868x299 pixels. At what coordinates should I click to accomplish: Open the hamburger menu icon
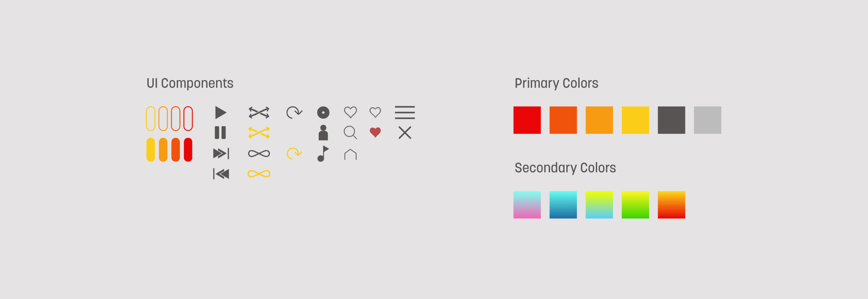coord(405,112)
